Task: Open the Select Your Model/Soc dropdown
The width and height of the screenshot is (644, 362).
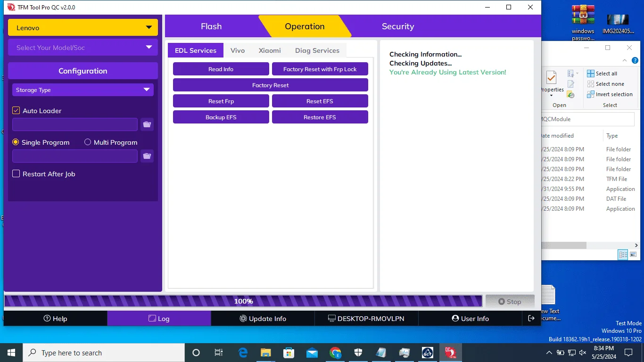Action: pyautogui.click(x=83, y=47)
